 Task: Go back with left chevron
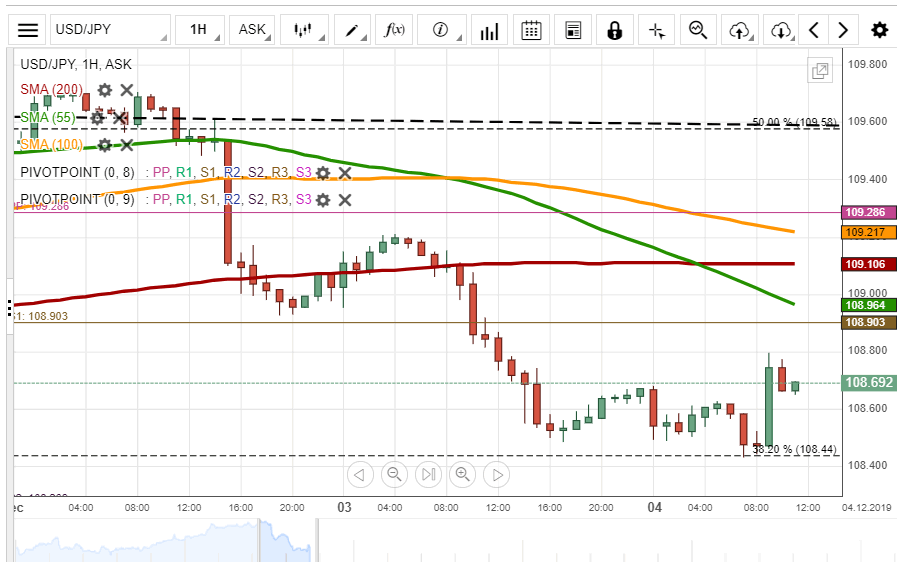point(814,30)
